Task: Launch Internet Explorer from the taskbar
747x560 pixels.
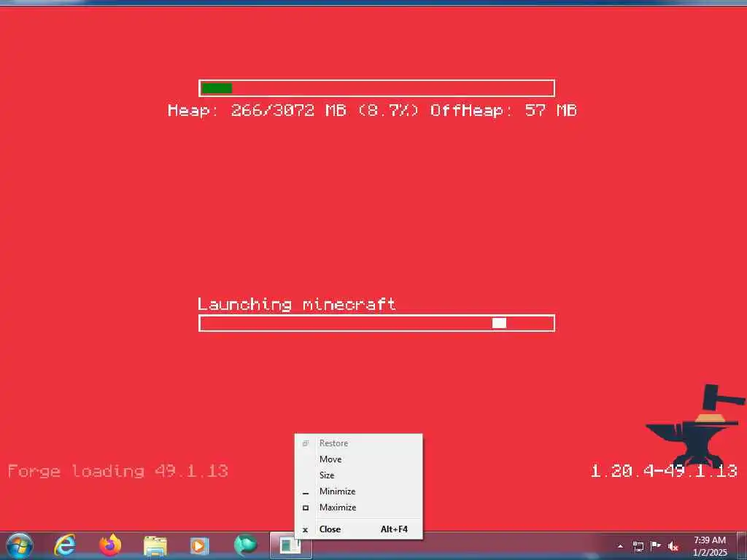Action: pyautogui.click(x=65, y=545)
